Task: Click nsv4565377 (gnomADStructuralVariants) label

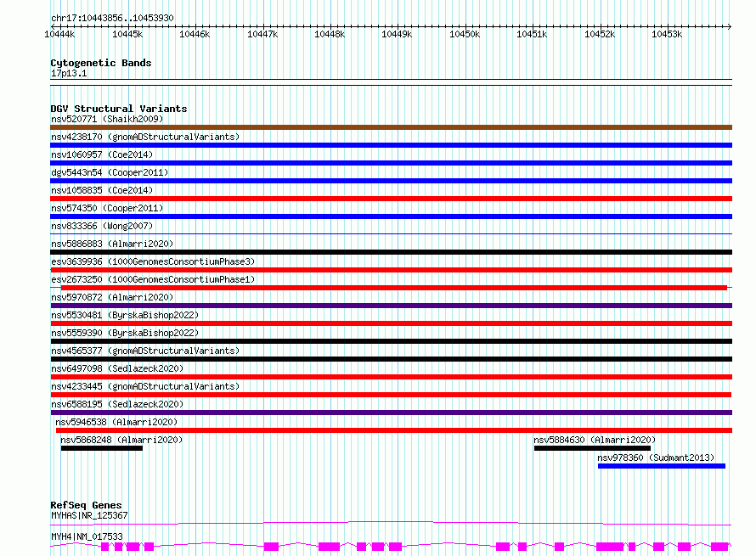Action: [x=145, y=351]
